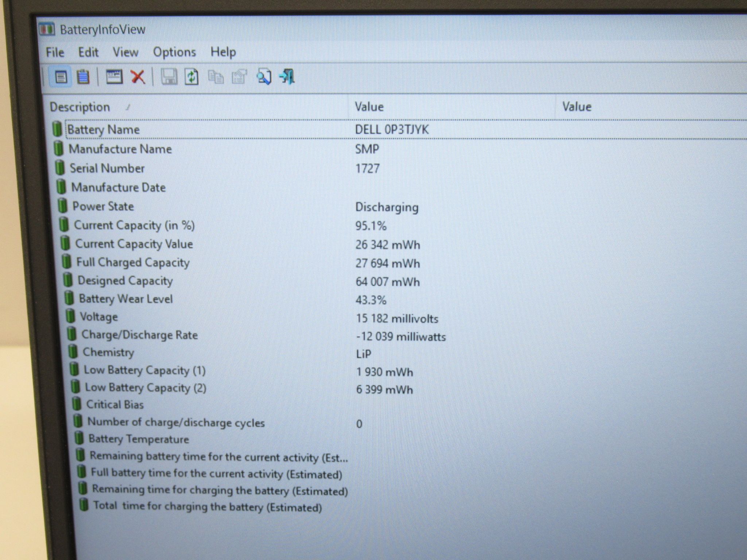Select the Discharging power state value
This screenshot has width=747, height=560.
pos(387,207)
